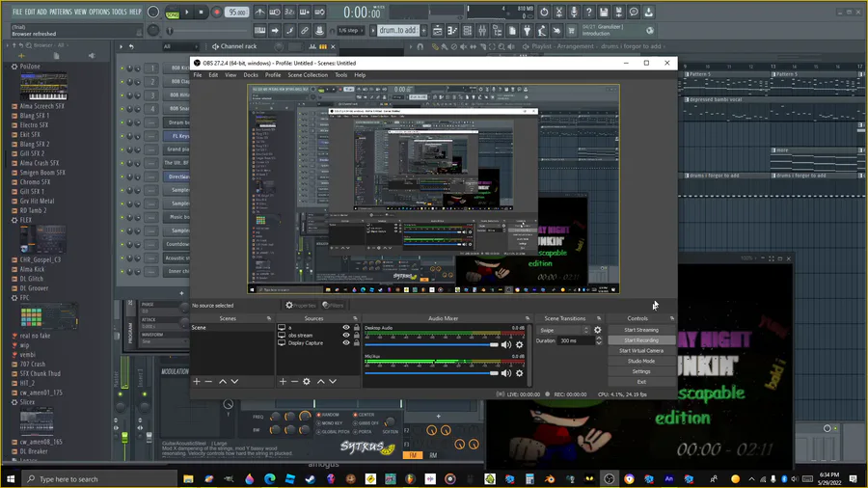The height and width of the screenshot is (488, 868).
Task: Open the OBS Scene Collection menu
Action: (308, 74)
